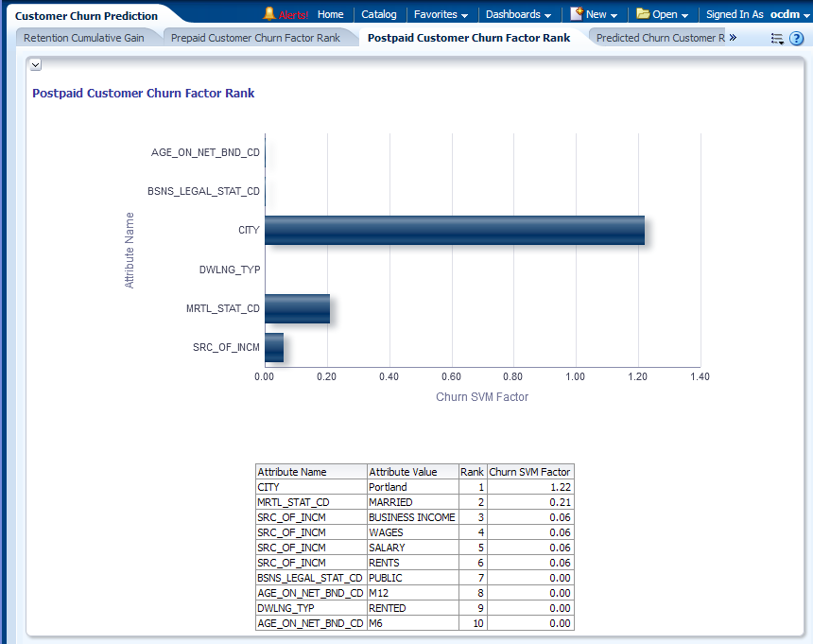Go to the Home link
The height and width of the screenshot is (644, 813).
click(x=331, y=14)
